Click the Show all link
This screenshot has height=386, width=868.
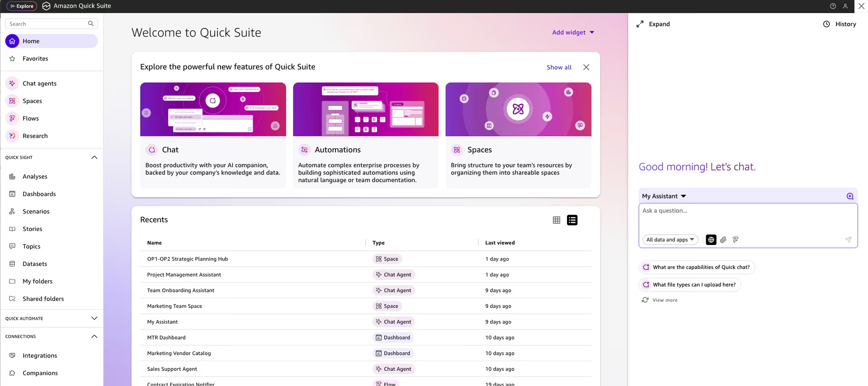[x=559, y=67]
